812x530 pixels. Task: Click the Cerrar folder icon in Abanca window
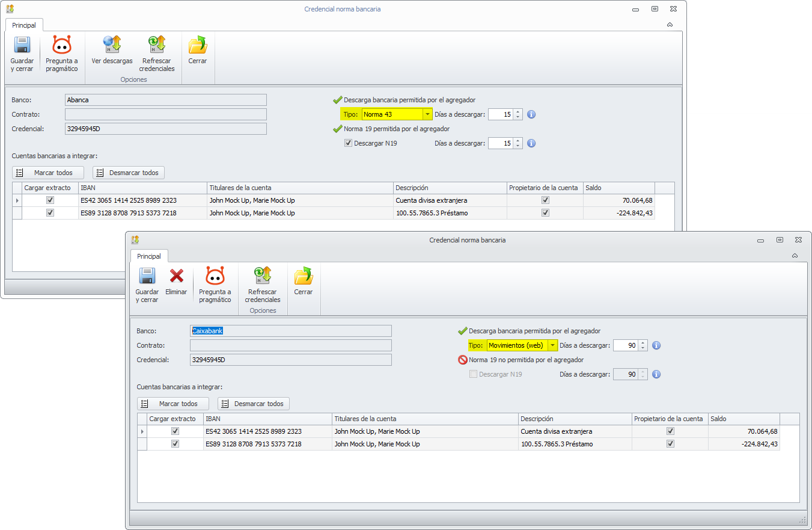pyautogui.click(x=197, y=45)
